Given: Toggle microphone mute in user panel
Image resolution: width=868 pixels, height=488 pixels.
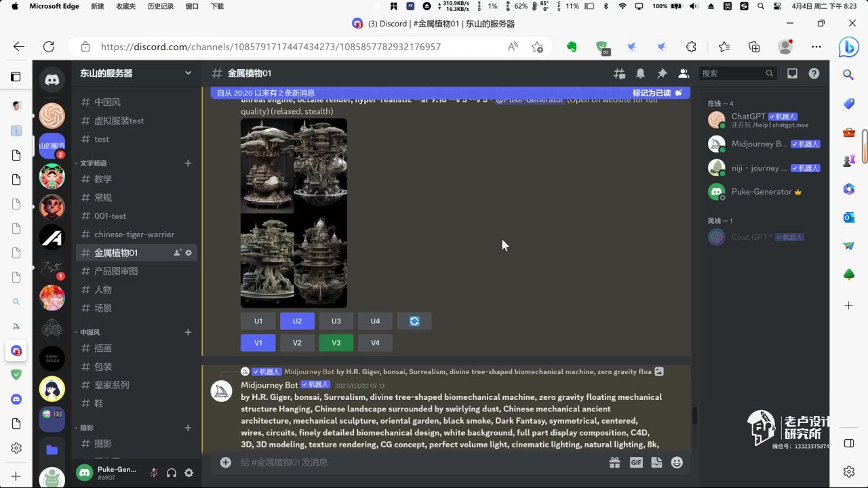Looking at the screenshot, I should tap(154, 473).
